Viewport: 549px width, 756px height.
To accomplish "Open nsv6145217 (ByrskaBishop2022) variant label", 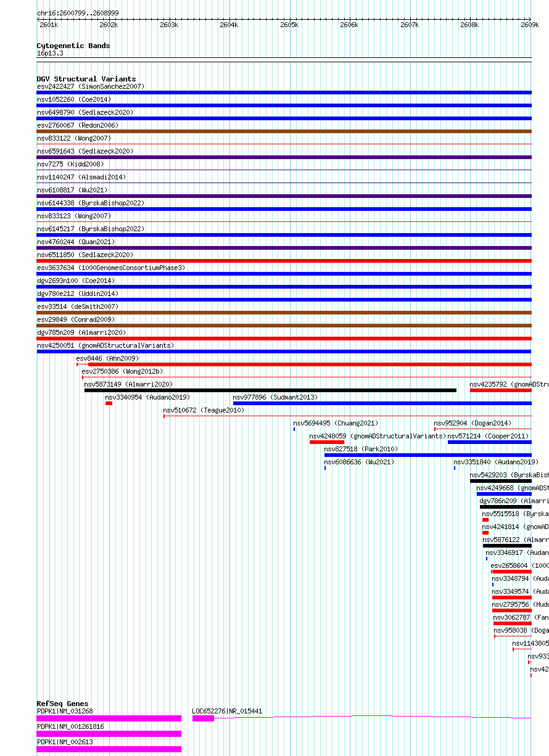I will [x=91, y=229].
